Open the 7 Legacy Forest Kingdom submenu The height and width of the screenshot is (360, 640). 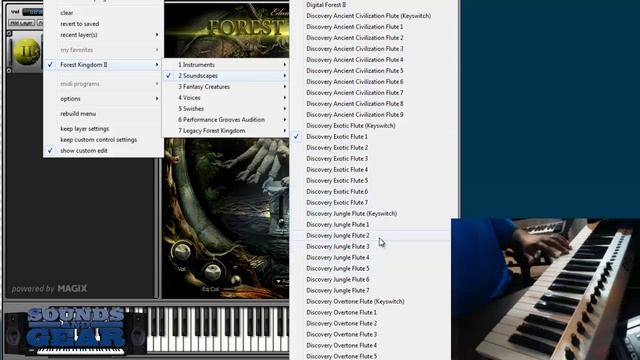(x=226, y=131)
